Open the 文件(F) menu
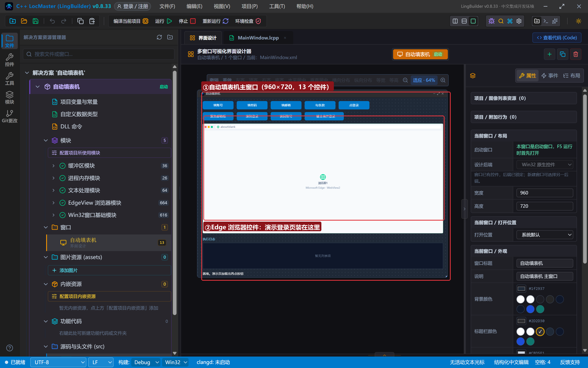 coord(167,6)
